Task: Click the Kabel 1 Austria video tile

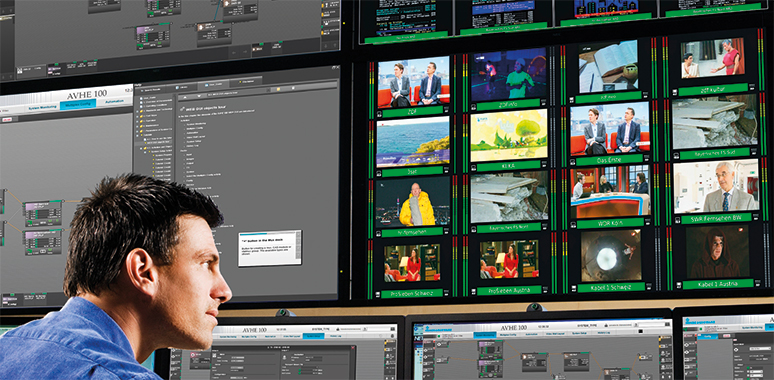Action: (x=718, y=252)
